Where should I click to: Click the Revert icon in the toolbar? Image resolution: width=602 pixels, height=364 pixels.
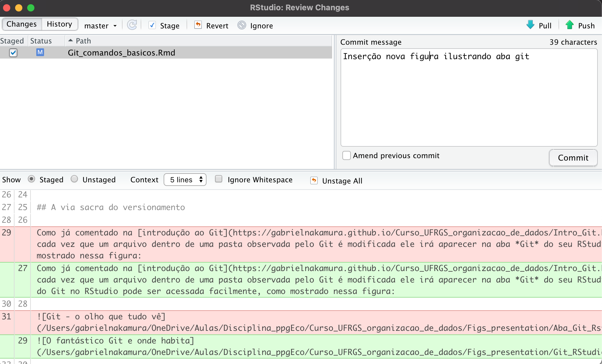point(198,25)
